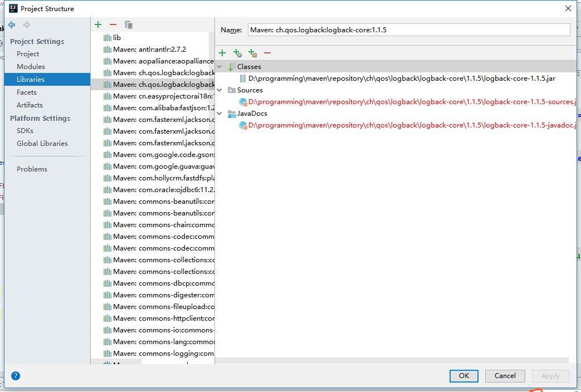Click the library list horizontal scrollbar
The height and width of the screenshot is (392, 581).
pos(116,361)
